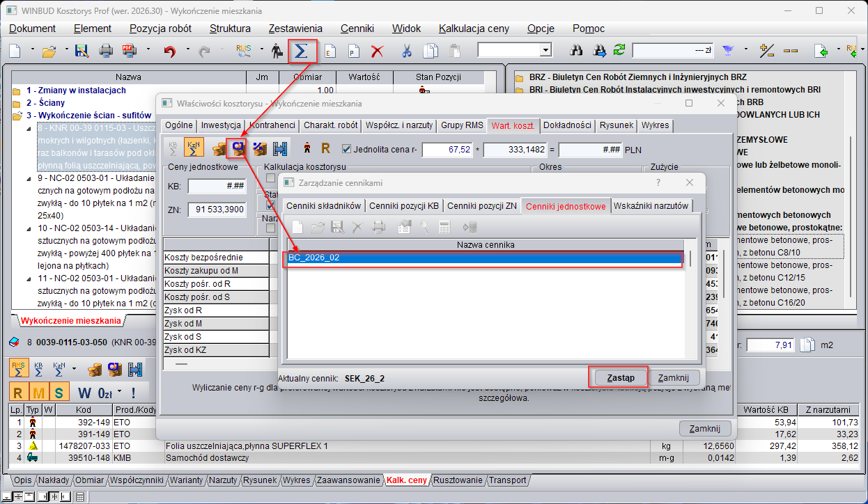Click the KzN sigma icon in Właściwości kosztorysu
The image size is (868, 504).
pyautogui.click(x=194, y=148)
